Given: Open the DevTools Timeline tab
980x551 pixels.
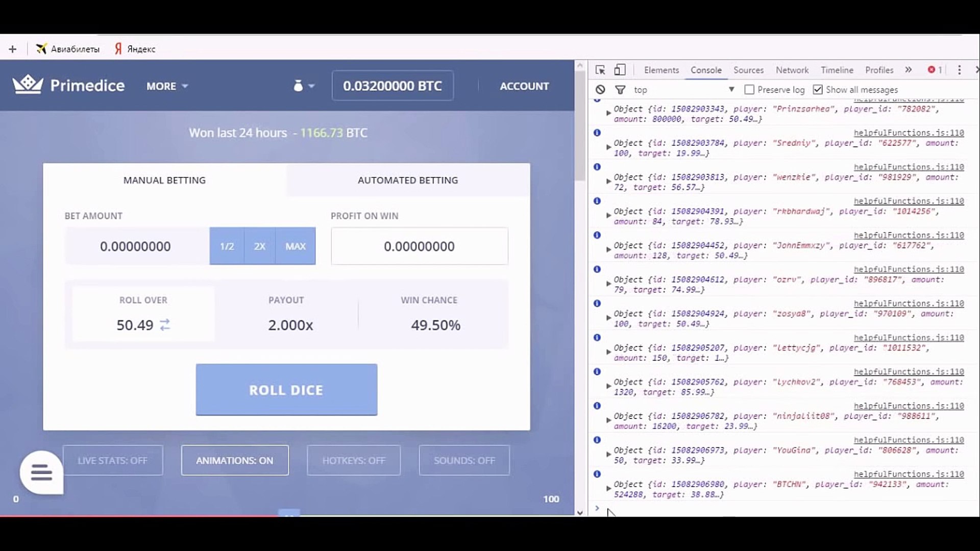Looking at the screenshot, I should pyautogui.click(x=837, y=70).
